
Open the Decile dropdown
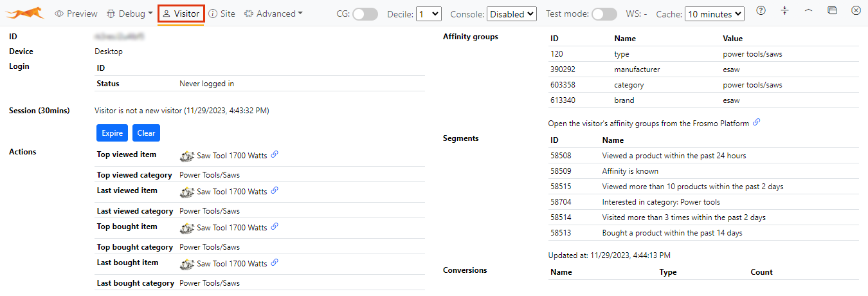point(428,14)
